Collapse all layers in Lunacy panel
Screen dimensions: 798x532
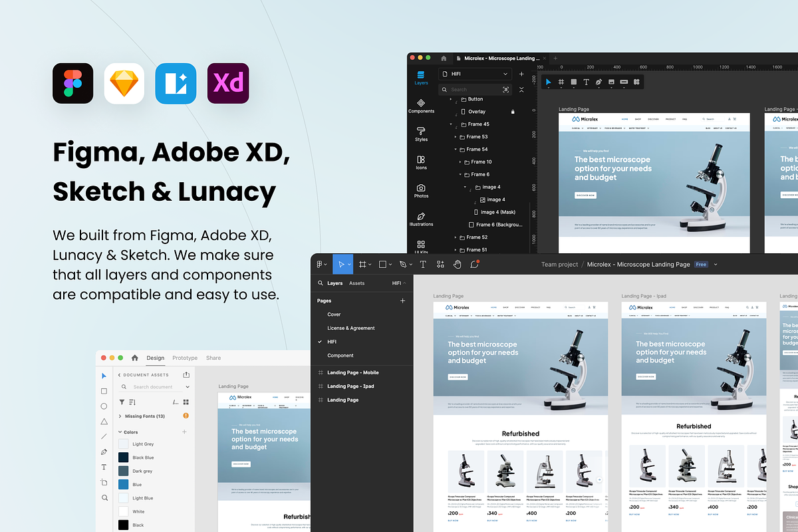point(521,89)
